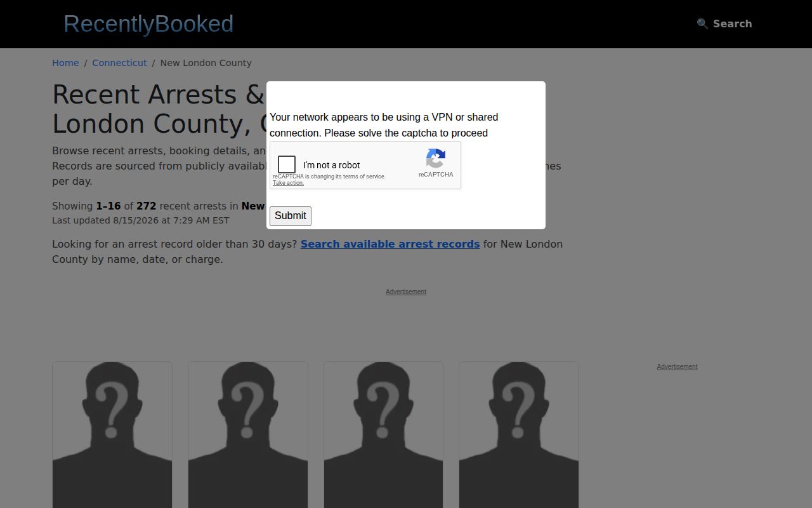Viewport: 812px width, 508px height.
Task: Open the second mugshot placeholder thumbnail
Action: click(x=248, y=435)
